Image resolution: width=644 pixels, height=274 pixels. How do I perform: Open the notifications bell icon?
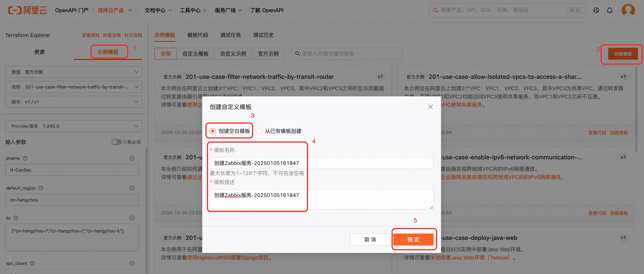[609, 10]
